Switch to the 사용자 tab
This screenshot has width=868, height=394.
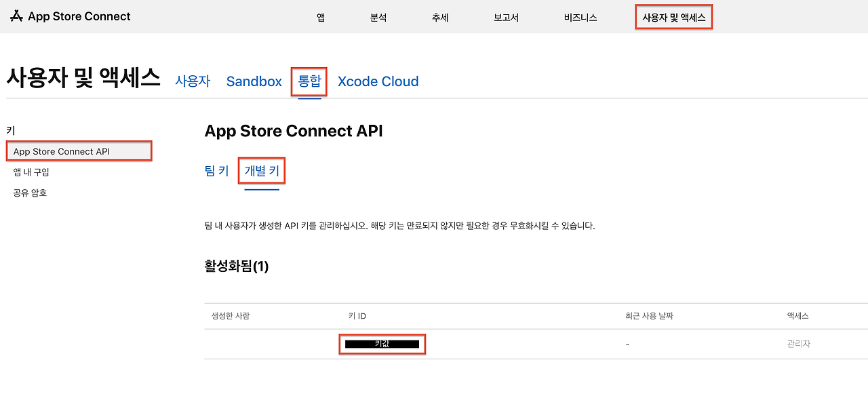click(193, 81)
